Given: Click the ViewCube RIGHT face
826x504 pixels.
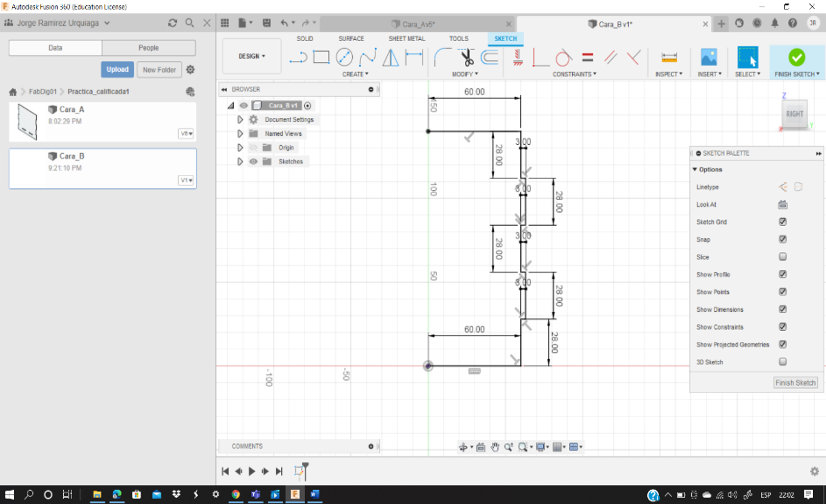Looking at the screenshot, I should (x=795, y=114).
